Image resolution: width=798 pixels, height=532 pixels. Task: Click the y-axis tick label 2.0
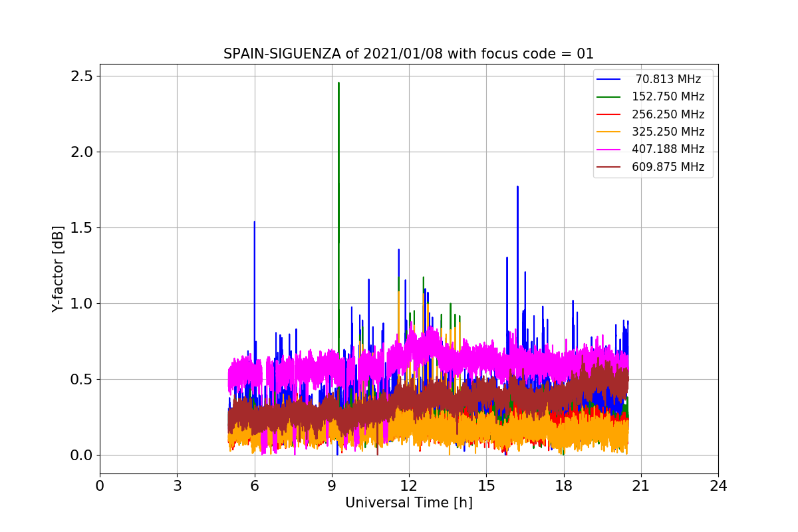[81, 152]
